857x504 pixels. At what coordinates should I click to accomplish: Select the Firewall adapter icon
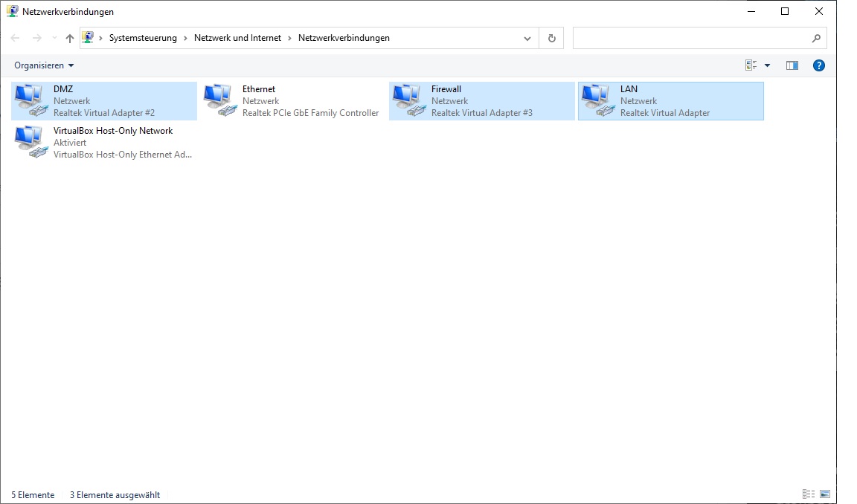[x=409, y=100]
